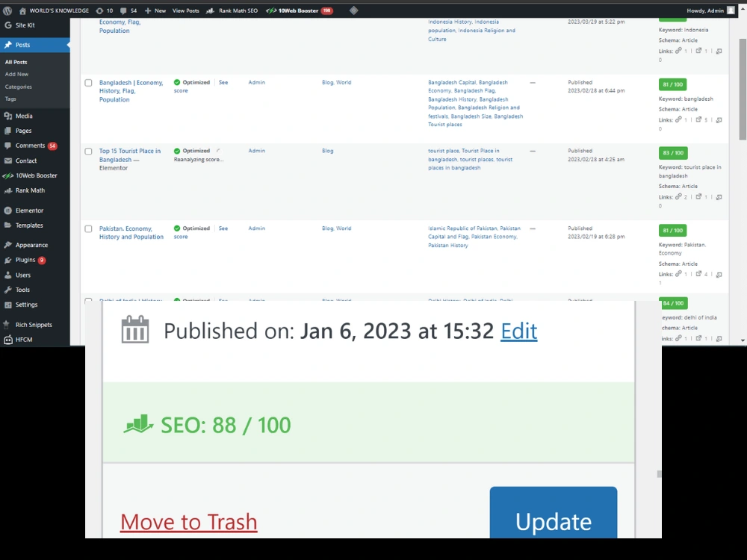Click the Bangladesh Capital tag
The image size is (747, 560).
[452, 82]
